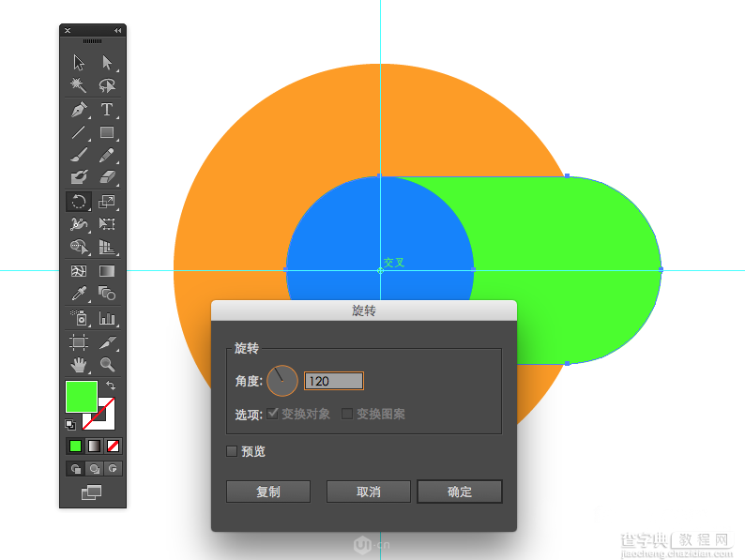Click the angle dial in rotate dialog
This screenshot has height=560, width=745.
(282, 381)
